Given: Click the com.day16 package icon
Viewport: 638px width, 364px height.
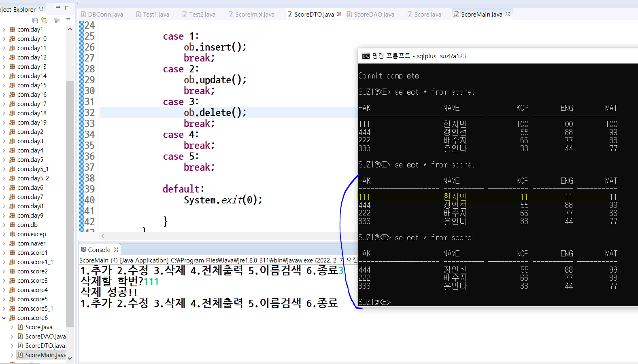Looking at the screenshot, I should (12, 95).
